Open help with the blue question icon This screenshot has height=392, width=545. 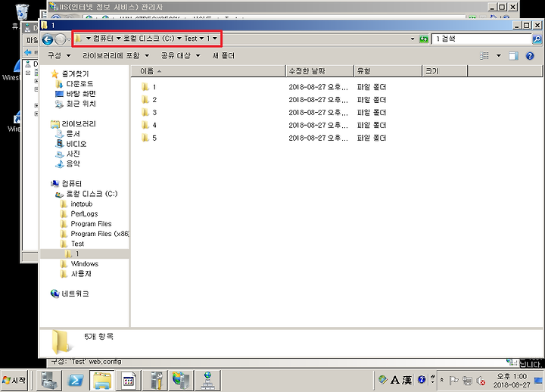[x=530, y=55]
